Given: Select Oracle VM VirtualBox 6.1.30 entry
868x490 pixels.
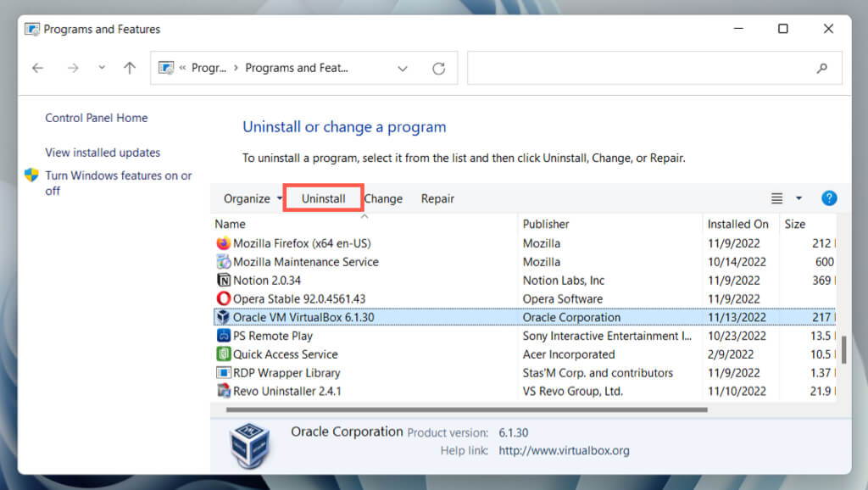Looking at the screenshot, I should 303,317.
